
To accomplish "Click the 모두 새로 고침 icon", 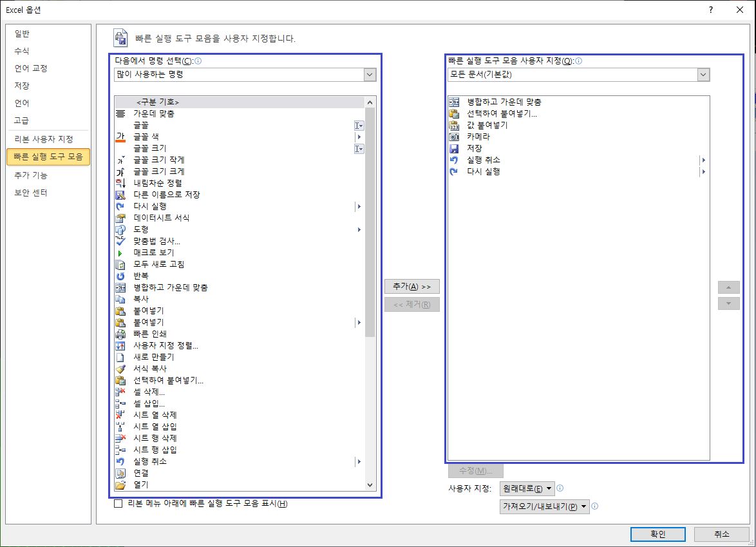I will click(120, 264).
